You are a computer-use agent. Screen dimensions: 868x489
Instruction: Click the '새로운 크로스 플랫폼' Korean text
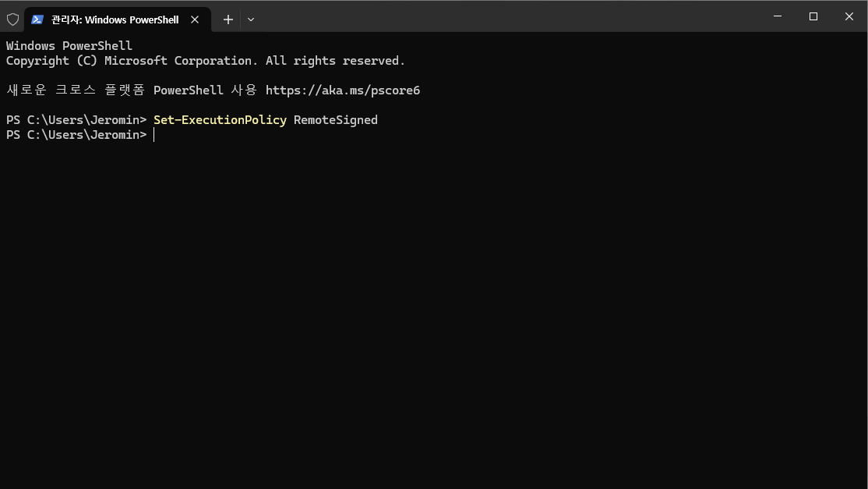click(76, 90)
